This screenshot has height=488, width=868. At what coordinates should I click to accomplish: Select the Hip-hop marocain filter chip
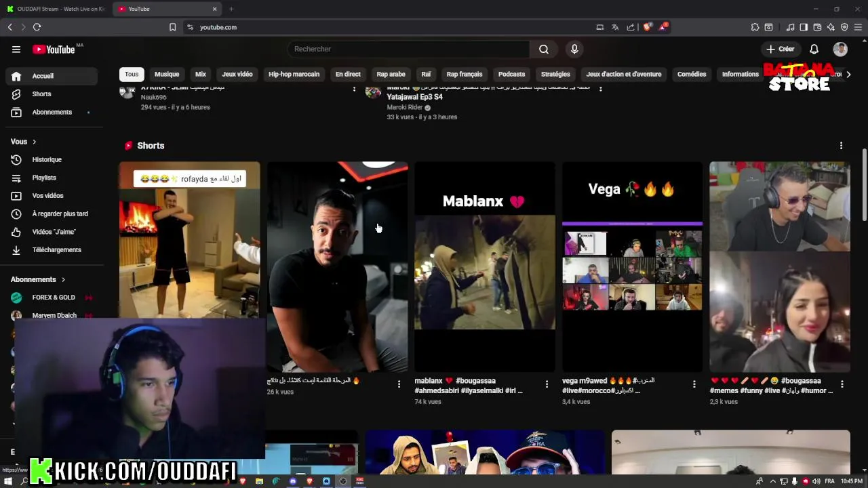[294, 74]
